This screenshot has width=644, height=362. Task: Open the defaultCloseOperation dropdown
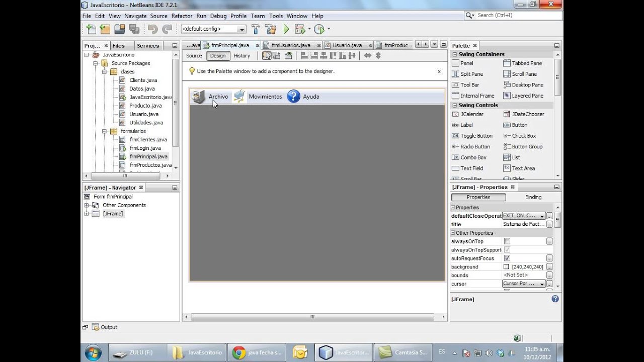coord(542,216)
